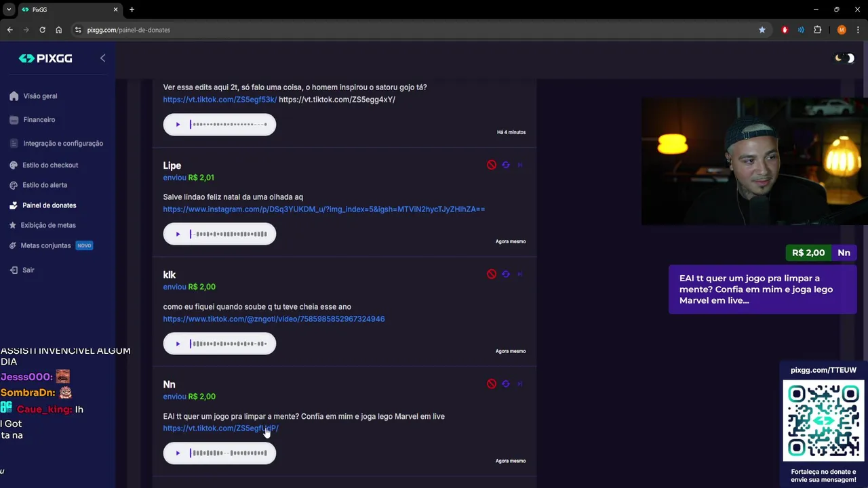Click the PIXGG logo
Image resolution: width=868 pixels, height=488 pixels.
45,58
